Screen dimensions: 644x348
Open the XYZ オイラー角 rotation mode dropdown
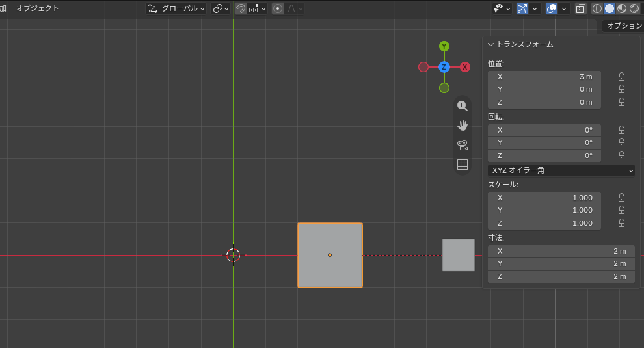coord(561,170)
